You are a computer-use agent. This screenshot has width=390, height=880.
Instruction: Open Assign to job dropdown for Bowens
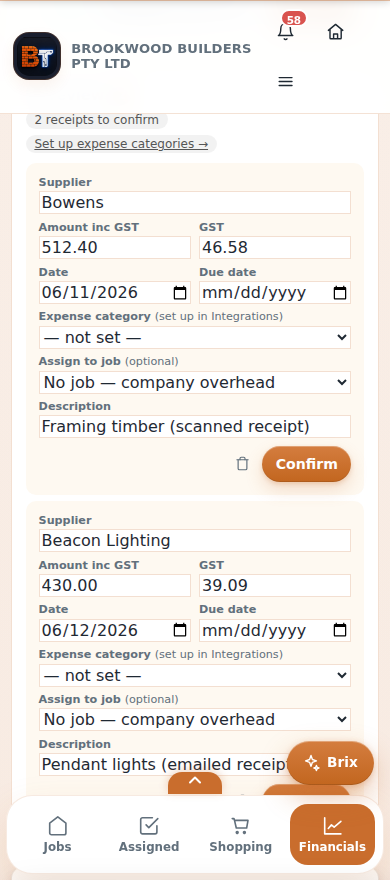[x=195, y=382]
